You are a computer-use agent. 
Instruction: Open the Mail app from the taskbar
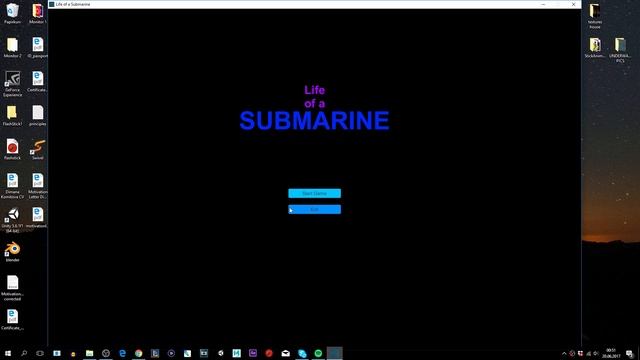click(285, 353)
